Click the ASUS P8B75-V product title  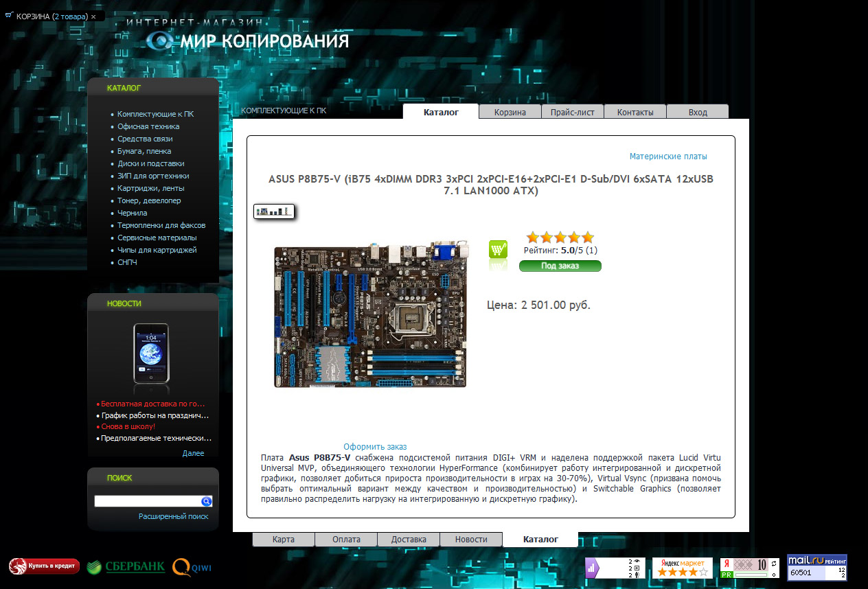pyautogui.click(x=491, y=185)
